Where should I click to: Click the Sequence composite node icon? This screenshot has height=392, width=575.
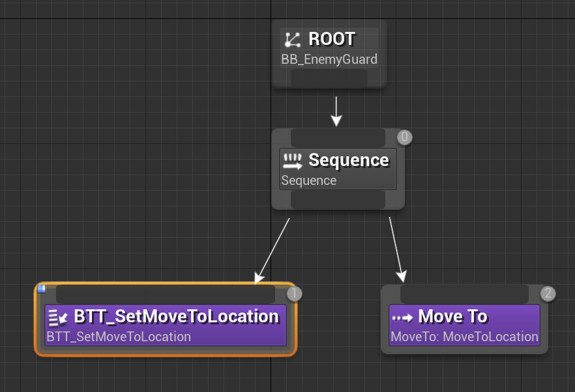pos(293,160)
